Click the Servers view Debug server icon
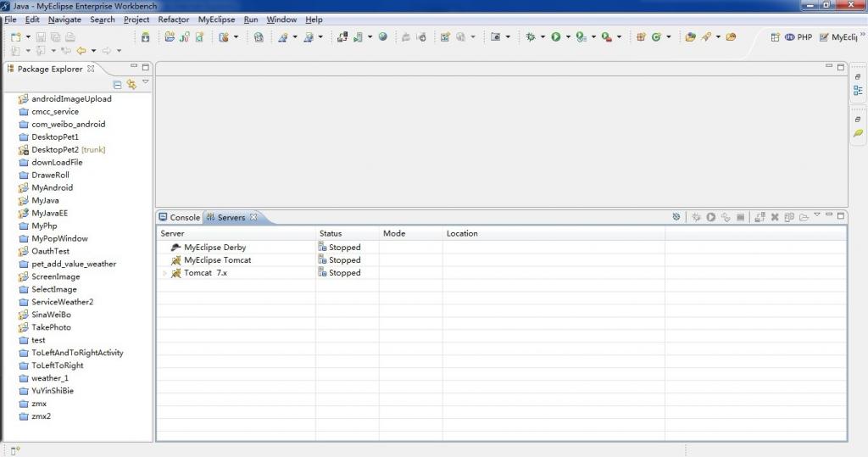The image size is (868, 457). tap(697, 217)
